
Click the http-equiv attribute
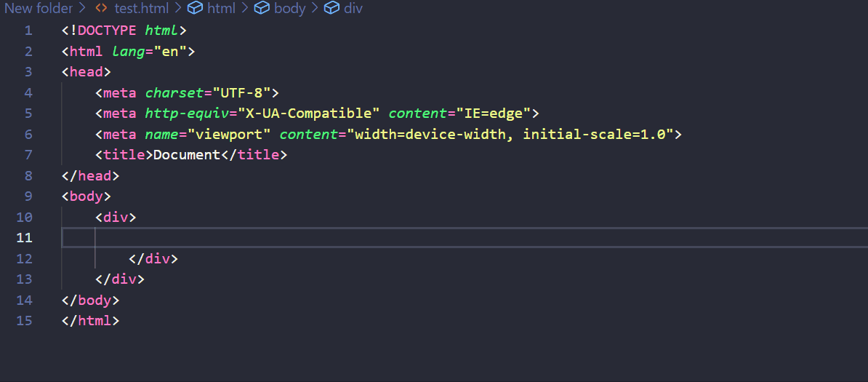(187, 114)
